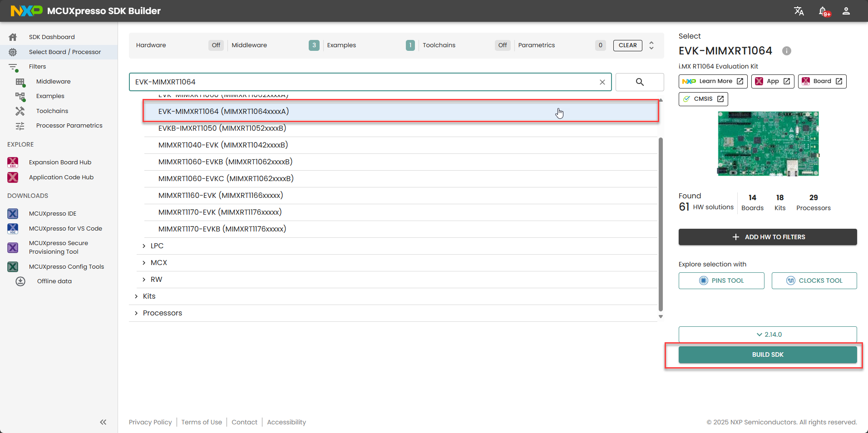Open the PINS TOOL
Viewport: 868px width, 433px height.
721,280
